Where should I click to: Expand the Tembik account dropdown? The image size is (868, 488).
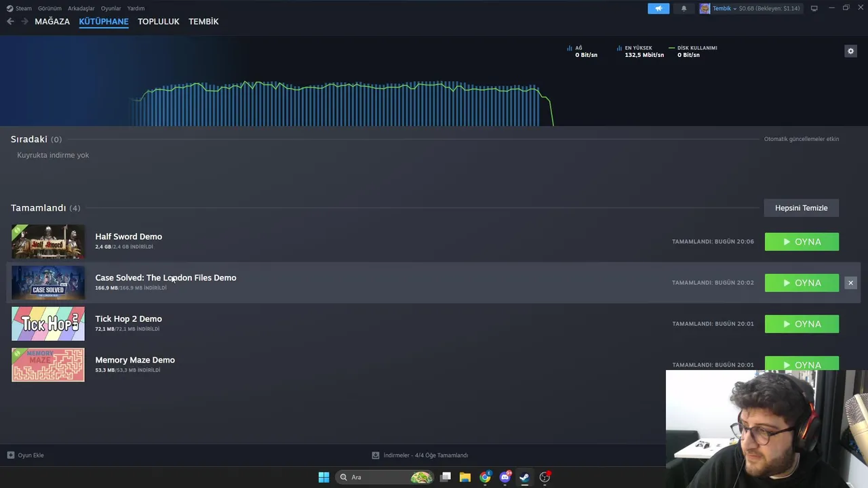tap(724, 8)
